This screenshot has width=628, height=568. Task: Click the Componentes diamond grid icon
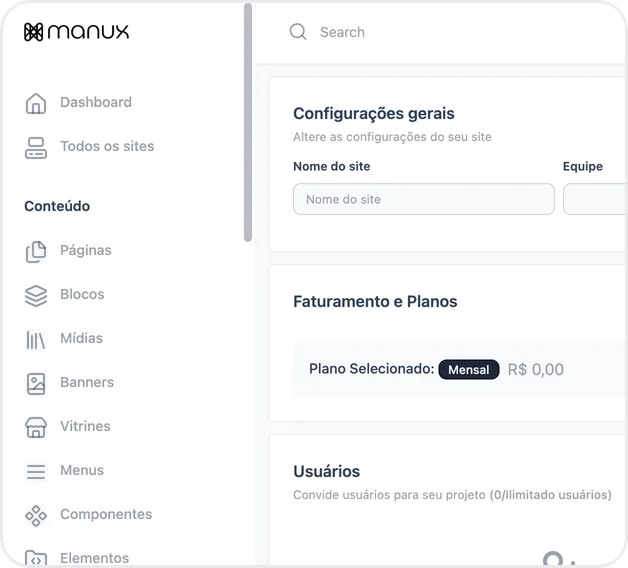[36, 515]
